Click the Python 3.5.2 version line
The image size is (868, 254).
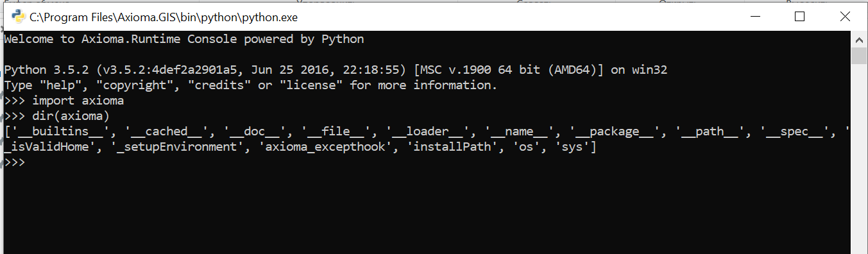336,70
